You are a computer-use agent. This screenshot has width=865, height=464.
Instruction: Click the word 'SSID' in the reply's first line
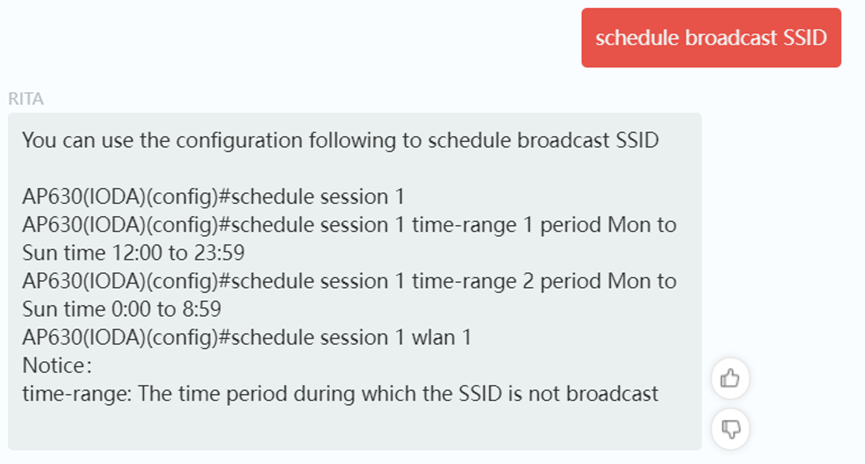point(637,140)
